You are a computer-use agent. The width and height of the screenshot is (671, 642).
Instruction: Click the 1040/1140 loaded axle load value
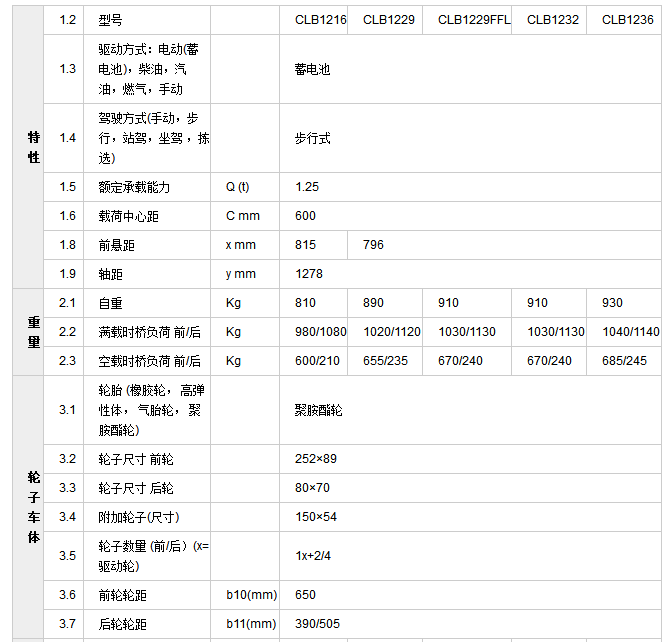click(630, 332)
